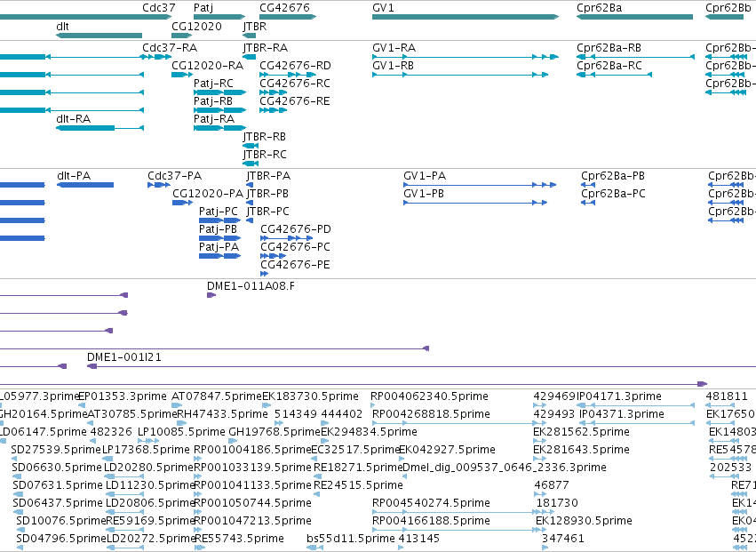
Task: Click the teal Cpr62Ba gene arrow bar
Action: click(634, 18)
